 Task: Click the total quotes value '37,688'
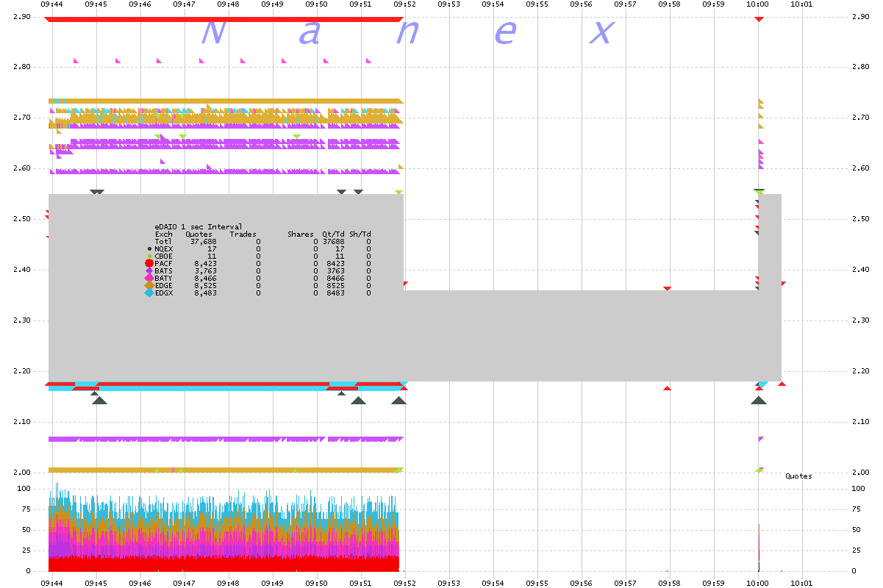tap(204, 241)
